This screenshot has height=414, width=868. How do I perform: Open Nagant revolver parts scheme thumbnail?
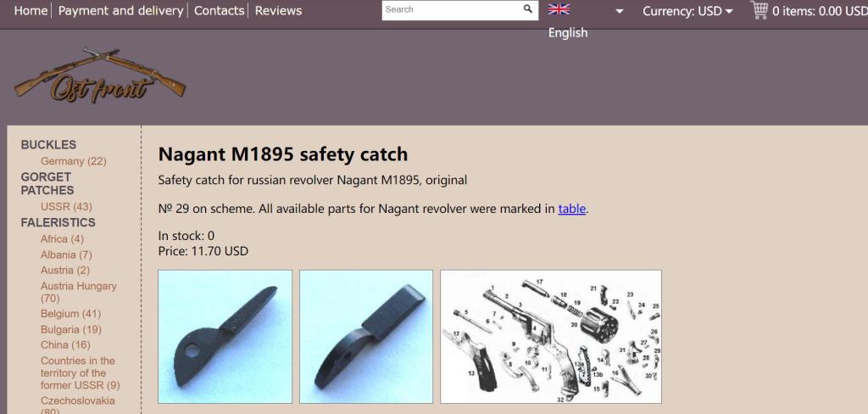pyautogui.click(x=551, y=337)
